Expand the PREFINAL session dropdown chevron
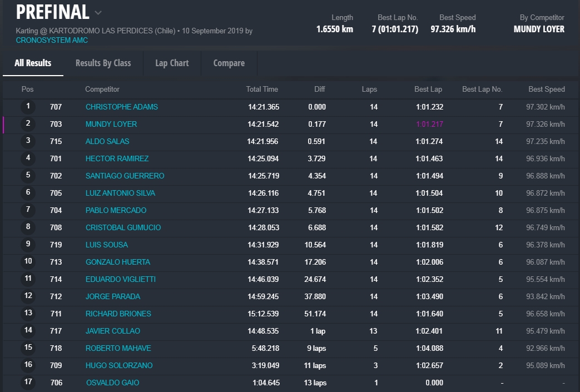Viewport: 580px width, 392px height. (98, 13)
